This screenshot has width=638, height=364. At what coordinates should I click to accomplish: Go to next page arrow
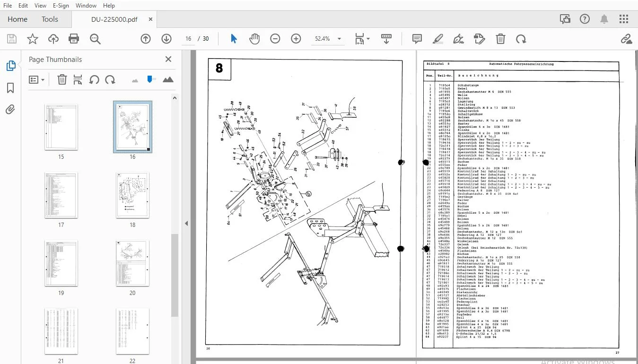point(166,39)
